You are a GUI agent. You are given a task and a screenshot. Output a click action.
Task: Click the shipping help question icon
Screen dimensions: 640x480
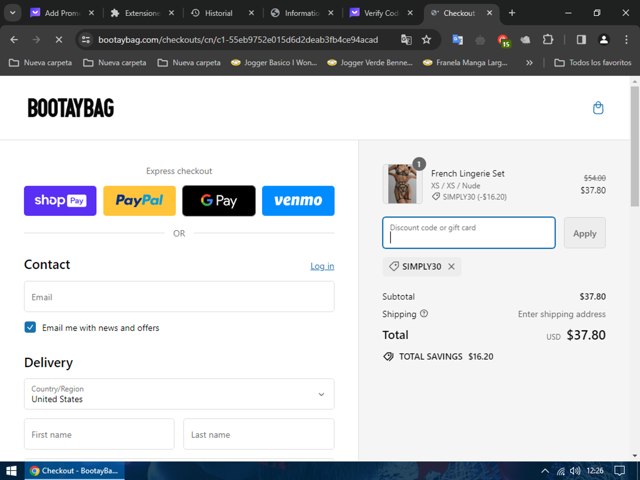[424, 313]
